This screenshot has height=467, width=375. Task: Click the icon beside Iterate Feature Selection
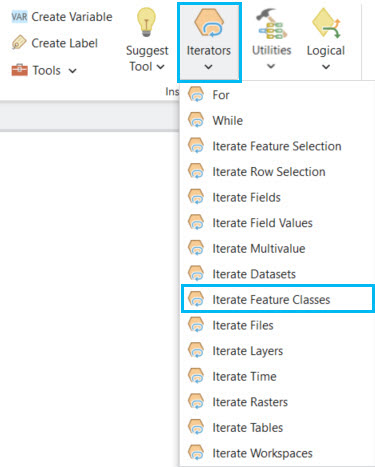pyautogui.click(x=196, y=146)
